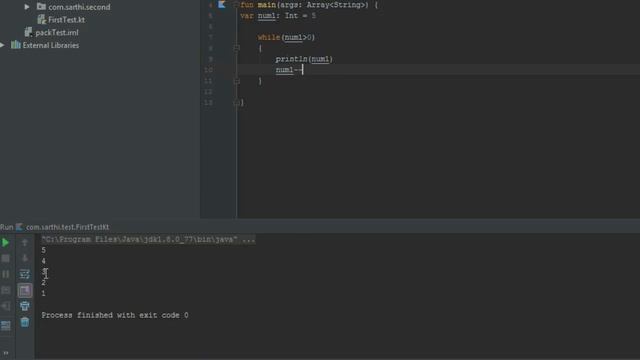Click the more-tools chevron at bottom-left

[x=6, y=353]
